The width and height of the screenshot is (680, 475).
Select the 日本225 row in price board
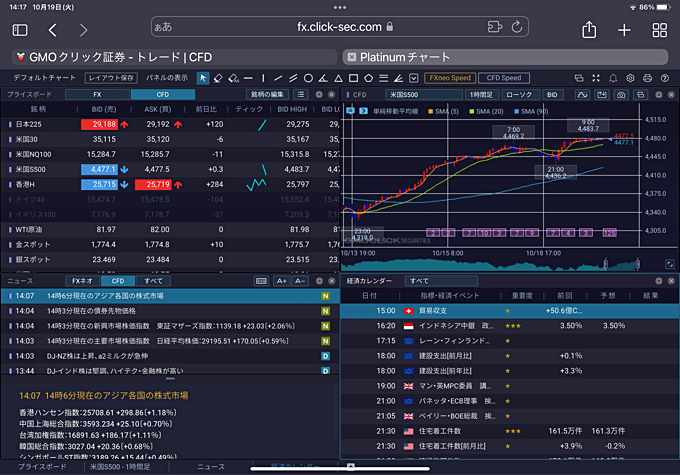(170, 124)
